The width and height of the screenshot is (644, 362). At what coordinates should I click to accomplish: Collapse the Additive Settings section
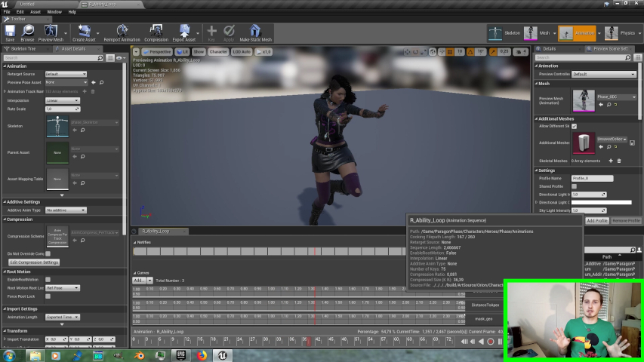click(x=5, y=202)
